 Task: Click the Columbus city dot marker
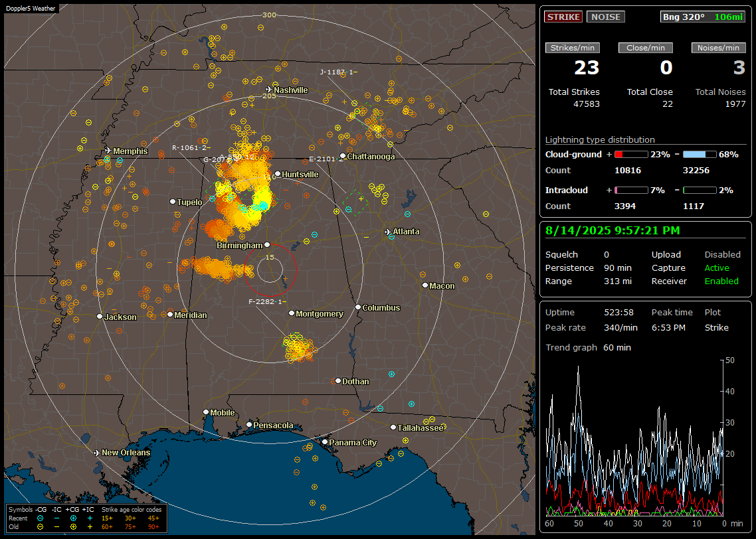(x=358, y=307)
